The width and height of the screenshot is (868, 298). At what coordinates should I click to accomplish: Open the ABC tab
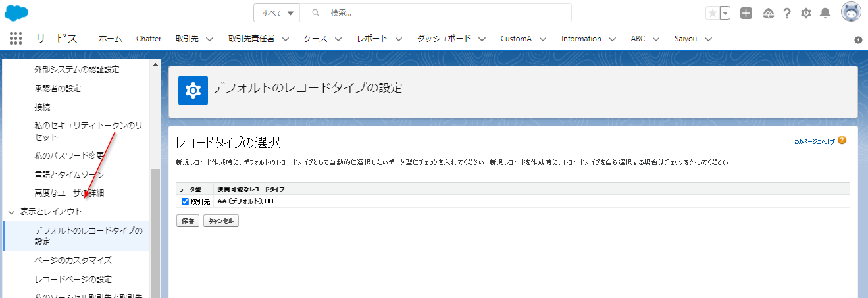pyautogui.click(x=638, y=39)
